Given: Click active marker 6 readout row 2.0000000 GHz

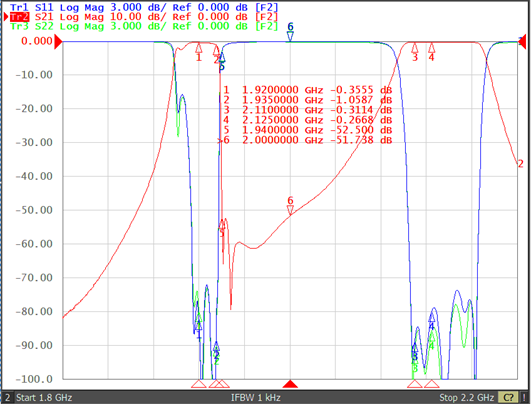Looking at the screenshot, I should 305,140.
